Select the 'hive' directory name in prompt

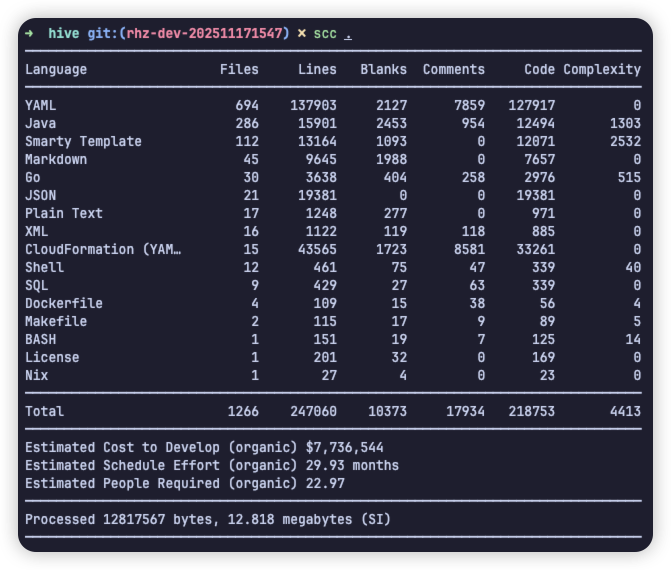tap(64, 33)
